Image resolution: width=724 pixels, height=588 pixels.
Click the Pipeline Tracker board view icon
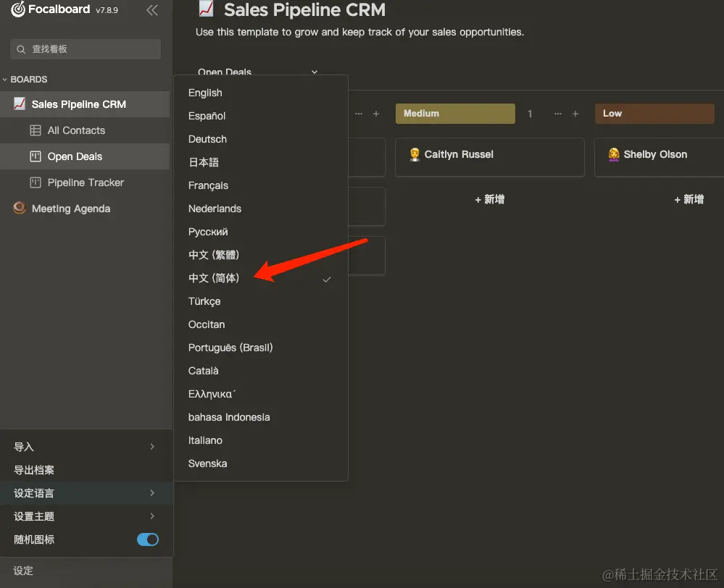click(x=35, y=182)
